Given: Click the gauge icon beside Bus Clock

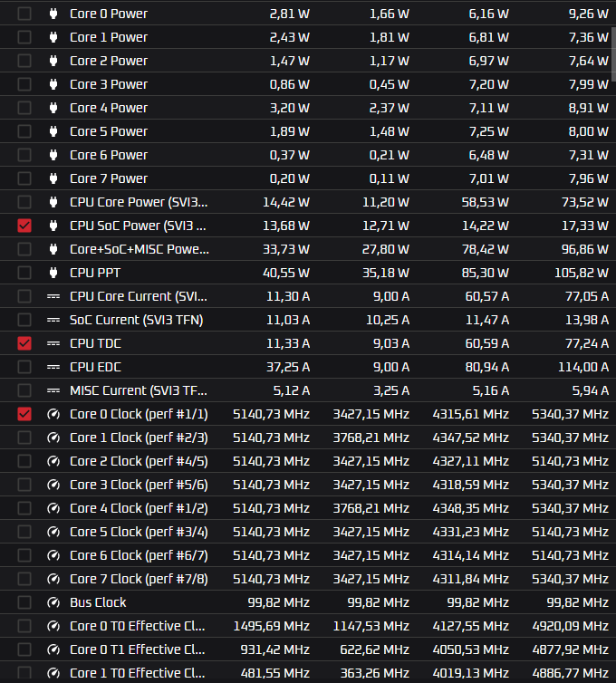Looking at the screenshot, I should [53, 602].
